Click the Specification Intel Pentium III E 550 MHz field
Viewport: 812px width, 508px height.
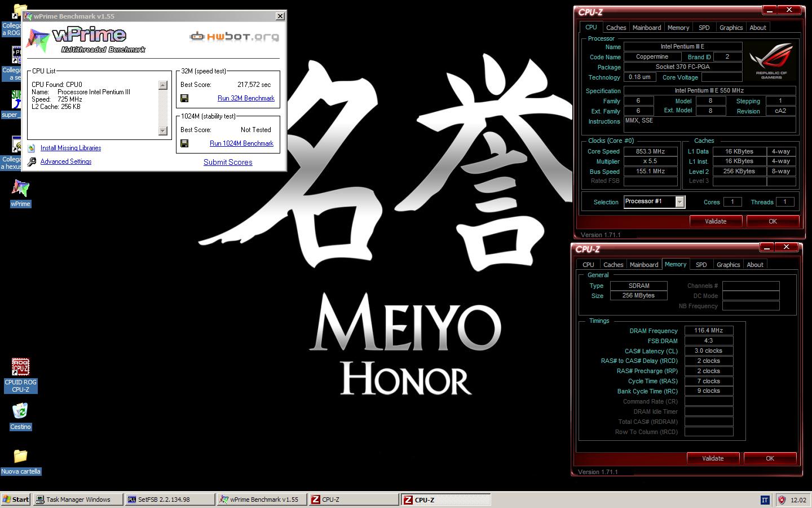[709, 90]
